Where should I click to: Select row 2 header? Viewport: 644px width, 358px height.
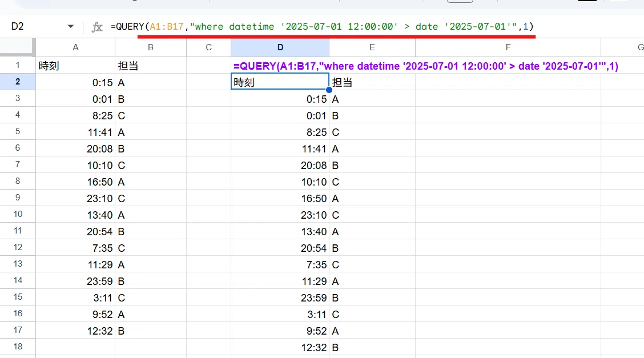coord(18,82)
